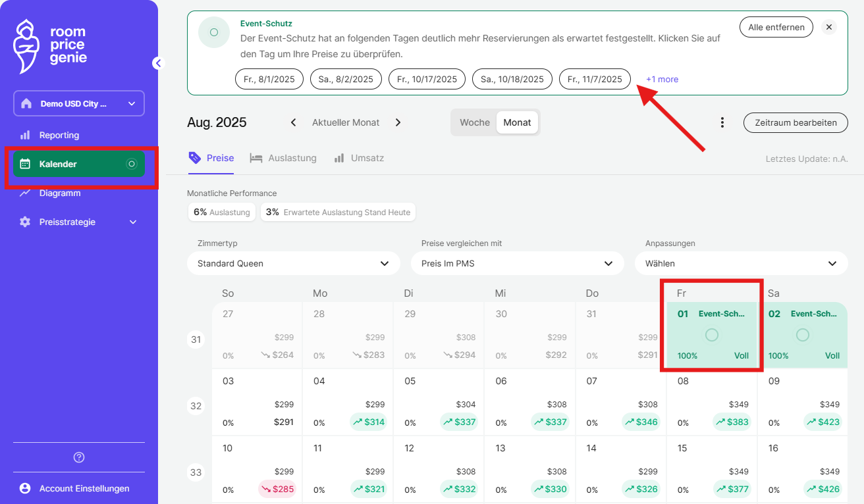
Task: Open the Preise vergleichen mit dropdown
Action: click(x=518, y=263)
